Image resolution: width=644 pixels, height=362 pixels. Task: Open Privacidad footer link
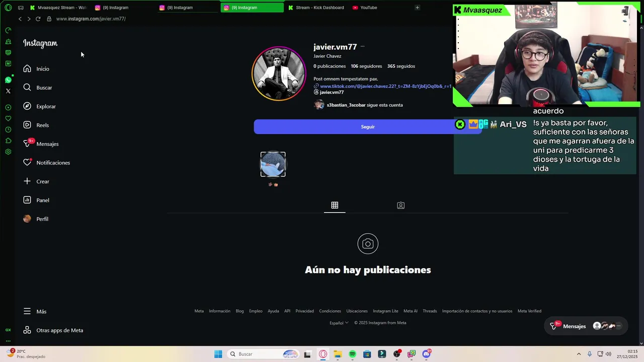click(x=304, y=311)
